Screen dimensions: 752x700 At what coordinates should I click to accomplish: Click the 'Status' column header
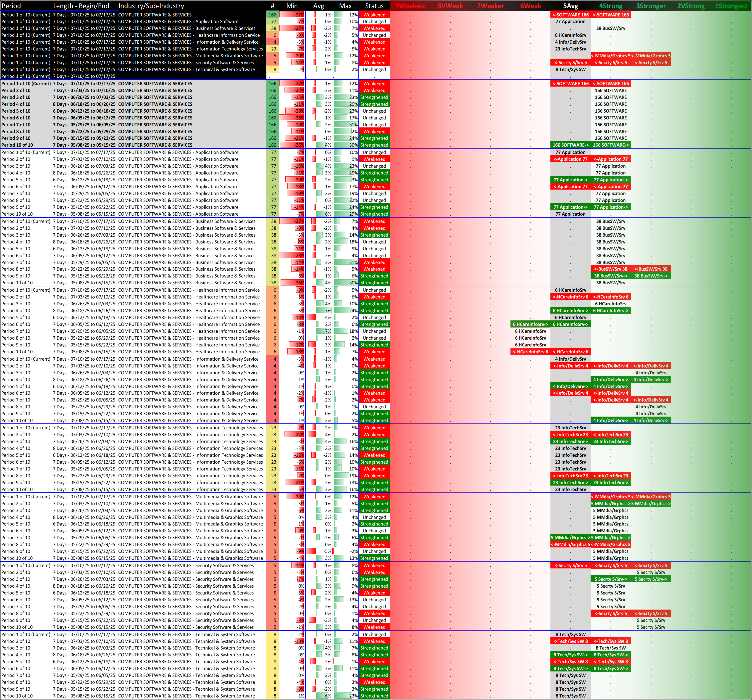pyautogui.click(x=374, y=6)
